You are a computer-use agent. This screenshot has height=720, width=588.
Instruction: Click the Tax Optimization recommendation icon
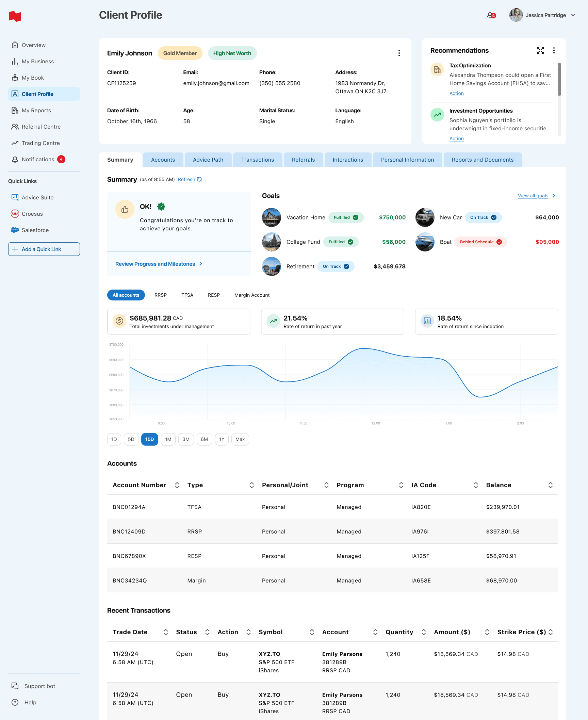coord(437,69)
